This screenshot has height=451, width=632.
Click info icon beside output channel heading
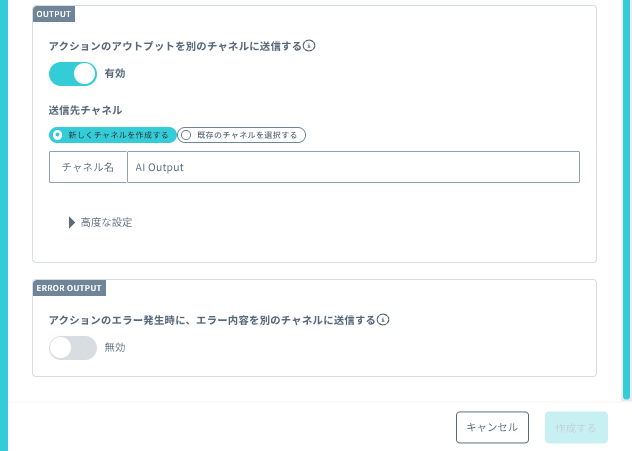point(309,46)
